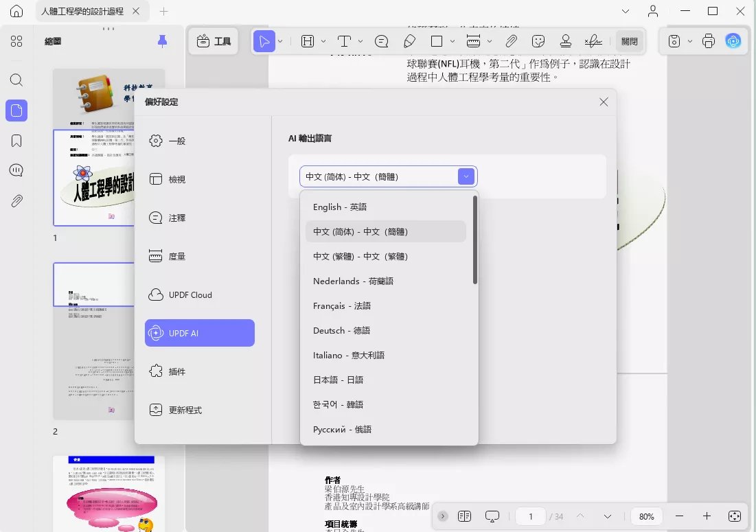
Task: Choose Deutsch - 德語 option
Action: pyautogui.click(x=386, y=331)
